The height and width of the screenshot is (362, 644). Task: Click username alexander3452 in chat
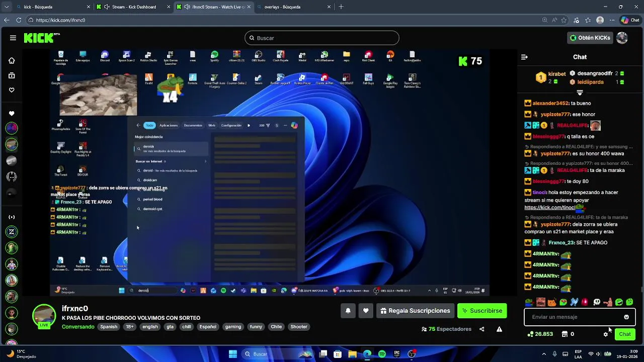coord(550,103)
